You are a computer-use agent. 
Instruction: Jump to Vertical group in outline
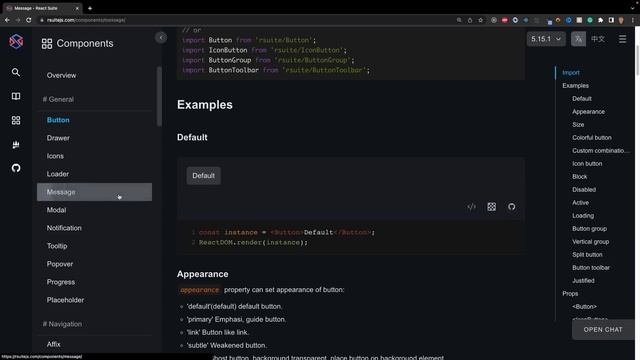pos(591,242)
